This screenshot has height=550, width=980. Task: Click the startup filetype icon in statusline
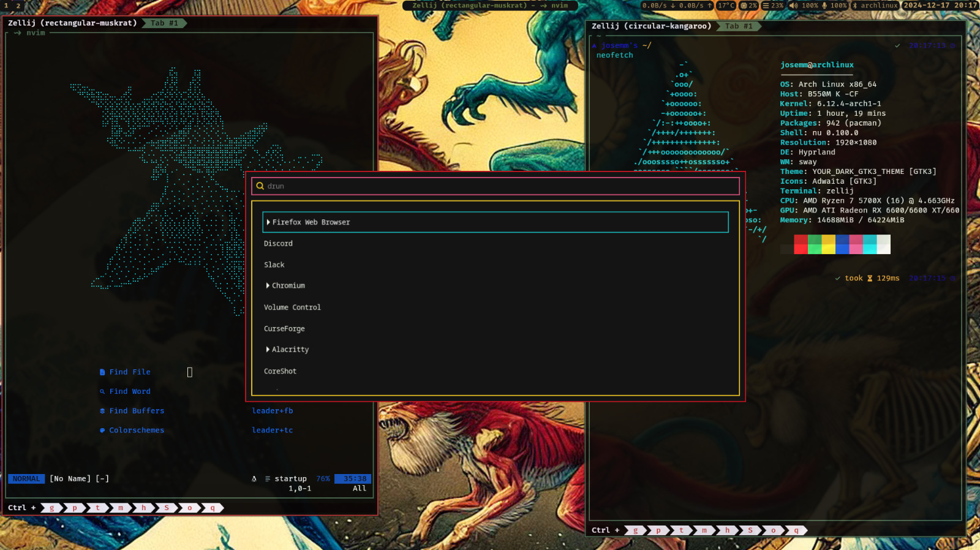(268, 479)
